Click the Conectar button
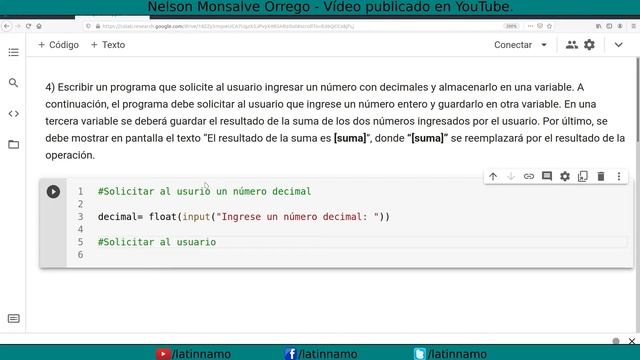The image size is (640, 360). 513,45
